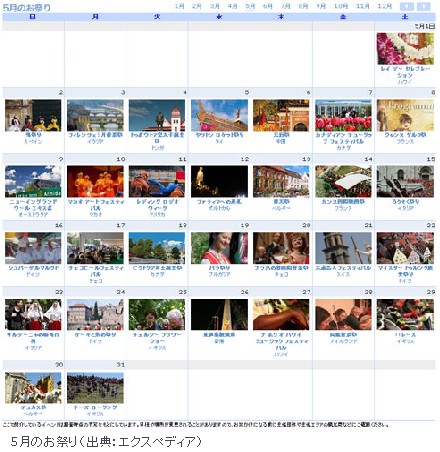
Task: Open the May 1 Hawaii lei day event link
Action: click(405, 72)
